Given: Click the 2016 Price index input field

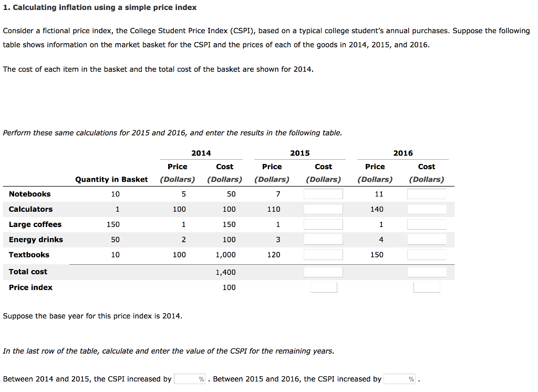Looking at the screenshot, I should click(x=426, y=287).
